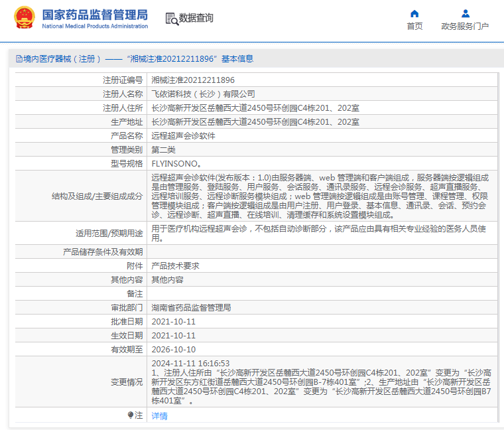Click the 备注 label
The image size is (504, 430).
pyautogui.click(x=135, y=294)
